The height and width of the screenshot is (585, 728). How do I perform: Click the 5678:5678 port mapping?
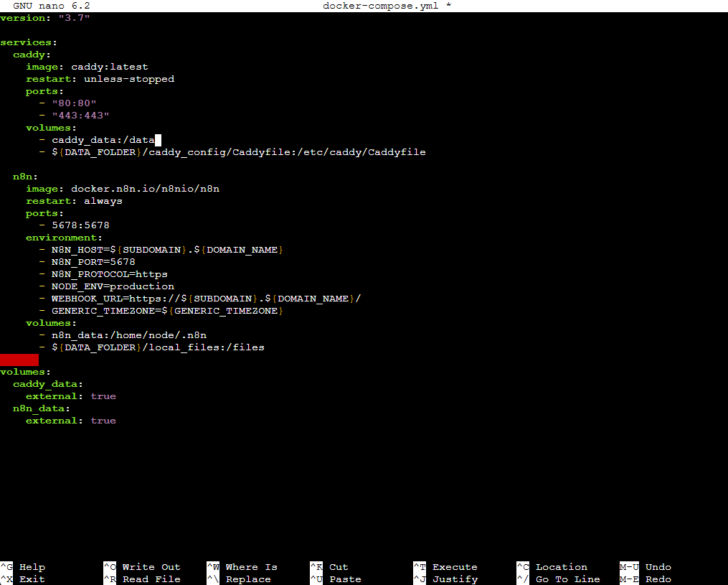point(81,225)
